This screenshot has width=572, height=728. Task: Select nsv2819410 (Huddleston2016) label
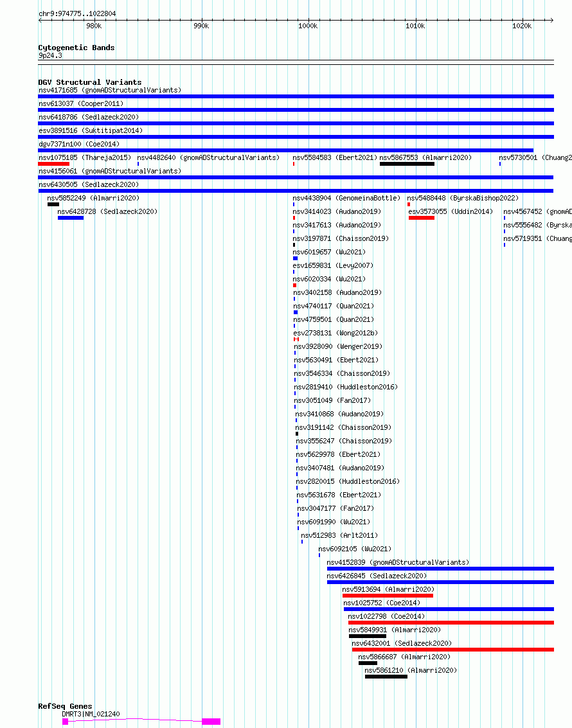[346, 386]
